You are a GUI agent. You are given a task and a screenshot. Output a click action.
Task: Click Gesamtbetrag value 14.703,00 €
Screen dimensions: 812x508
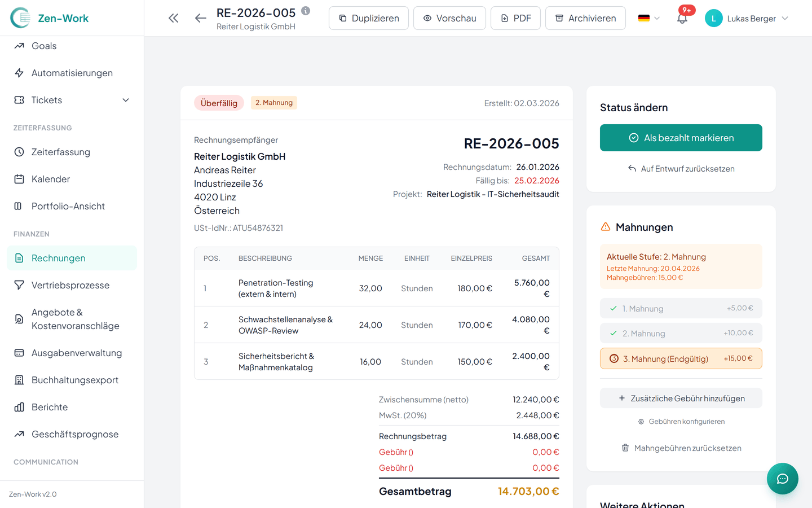pos(528,491)
